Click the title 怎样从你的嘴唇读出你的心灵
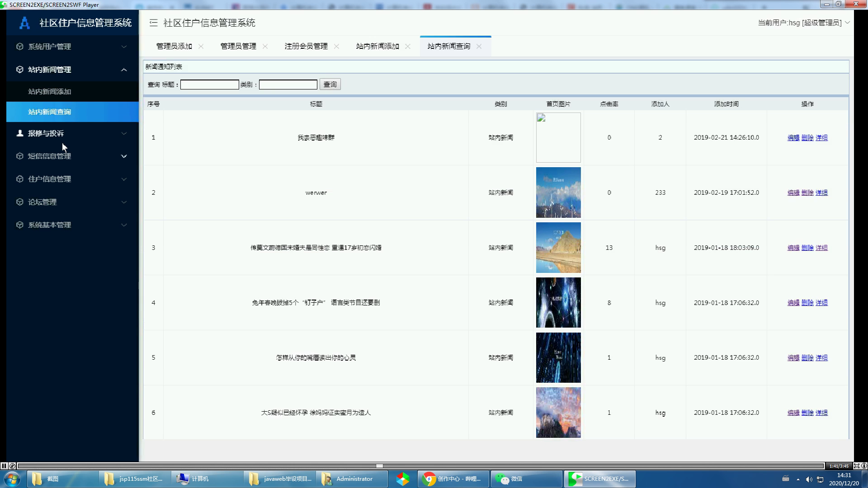This screenshot has width=868, height=488. click(x=316, y=358)
